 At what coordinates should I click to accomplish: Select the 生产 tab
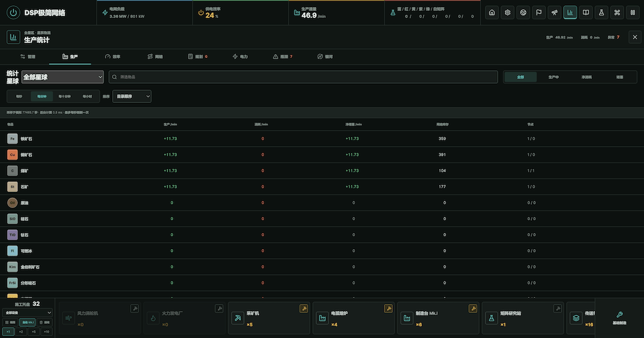[x=70, y=57]
